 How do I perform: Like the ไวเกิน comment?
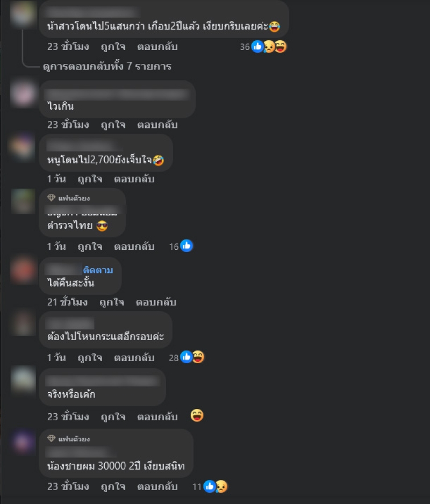(x=113, y=125)
